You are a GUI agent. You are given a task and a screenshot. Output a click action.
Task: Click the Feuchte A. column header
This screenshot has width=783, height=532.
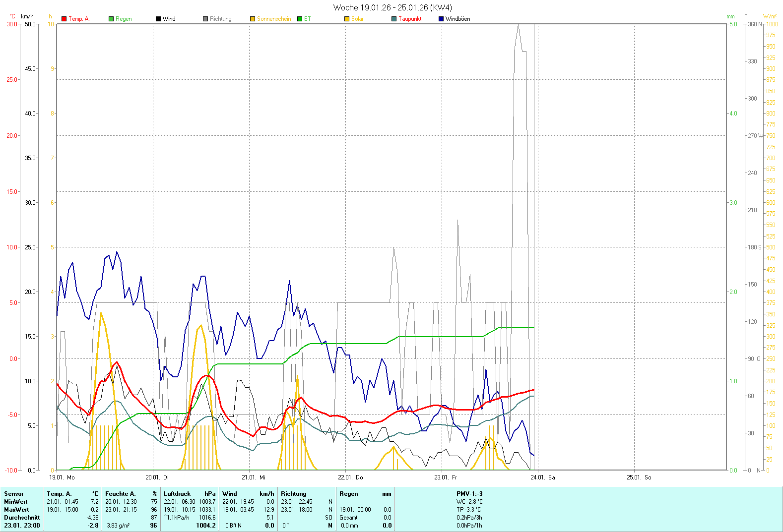point(120,494)
